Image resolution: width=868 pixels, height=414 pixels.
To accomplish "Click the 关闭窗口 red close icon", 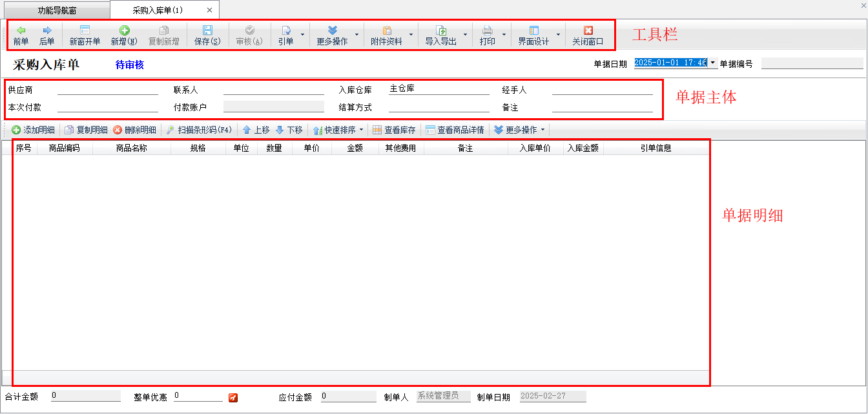I will pyautogui.click(x=588, y=30).
